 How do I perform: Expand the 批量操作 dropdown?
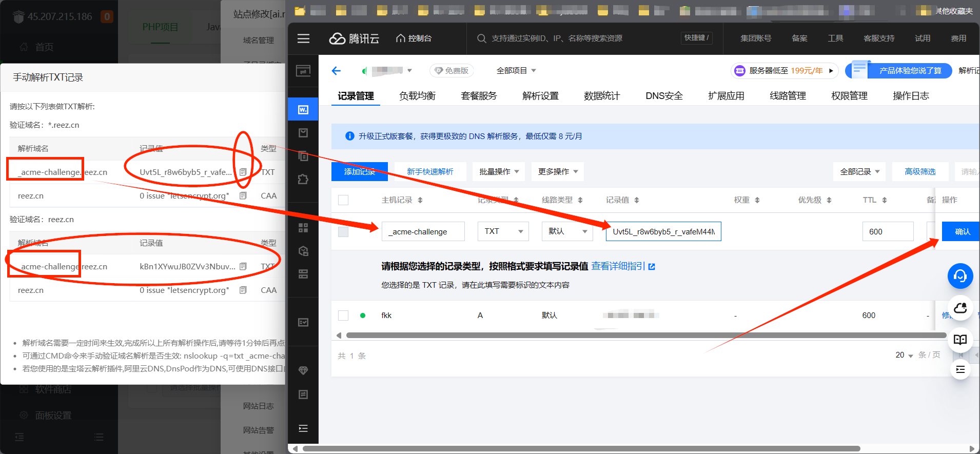point(499,172)
